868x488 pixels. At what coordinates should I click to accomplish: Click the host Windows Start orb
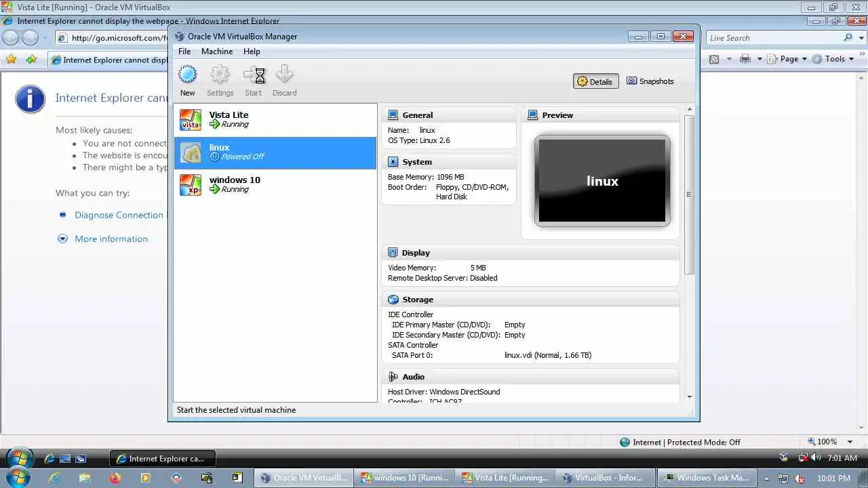click(x=18, y=478)
